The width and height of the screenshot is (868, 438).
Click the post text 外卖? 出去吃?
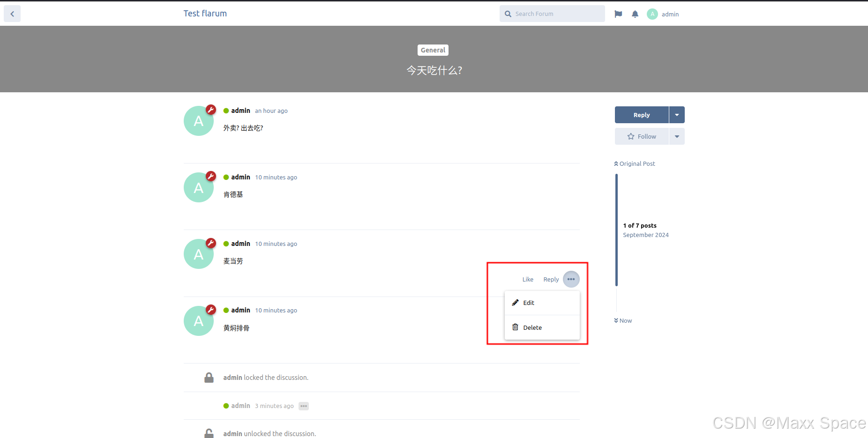point(243,128)
